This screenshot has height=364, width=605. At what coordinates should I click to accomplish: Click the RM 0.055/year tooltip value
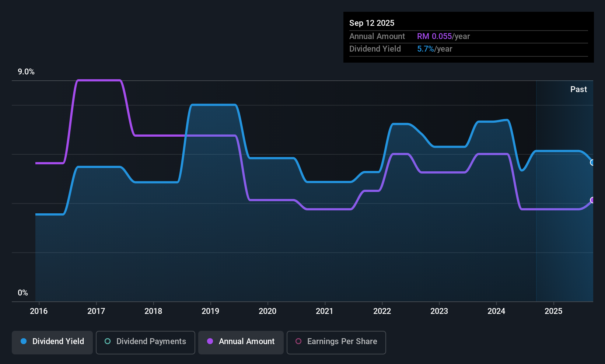[x=443, y=36]
